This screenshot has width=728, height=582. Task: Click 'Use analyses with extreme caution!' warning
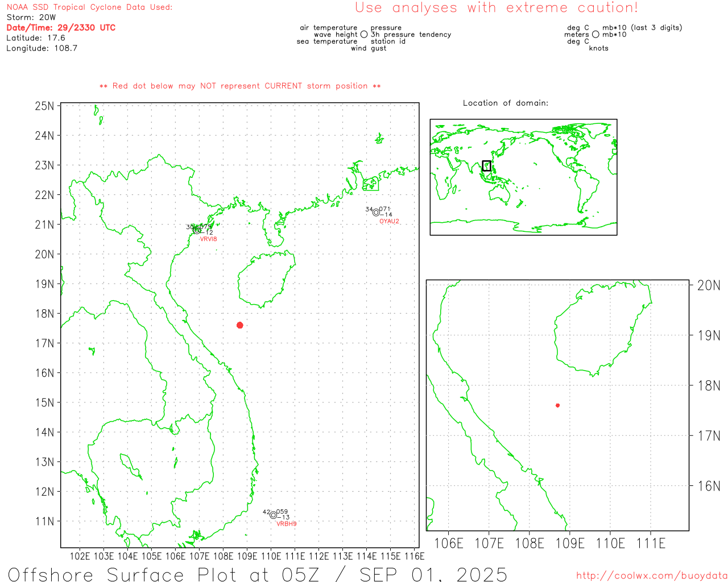click(497, 8)
